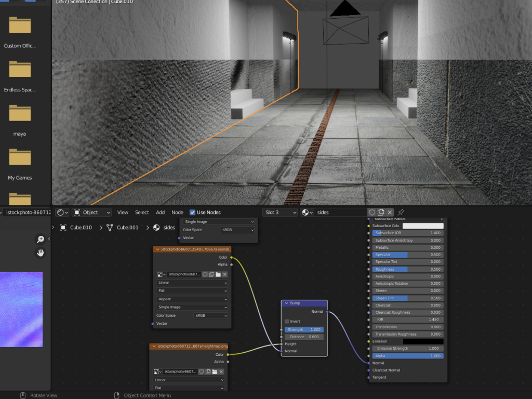Open the Slot 3 material slot dropdown
Image resolution: width=532 pixels, height=399 pixels.
click(x=280, y=212)
